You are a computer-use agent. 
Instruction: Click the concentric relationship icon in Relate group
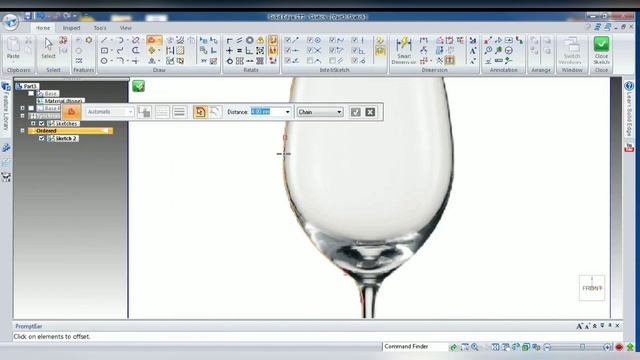coord(250,40)
